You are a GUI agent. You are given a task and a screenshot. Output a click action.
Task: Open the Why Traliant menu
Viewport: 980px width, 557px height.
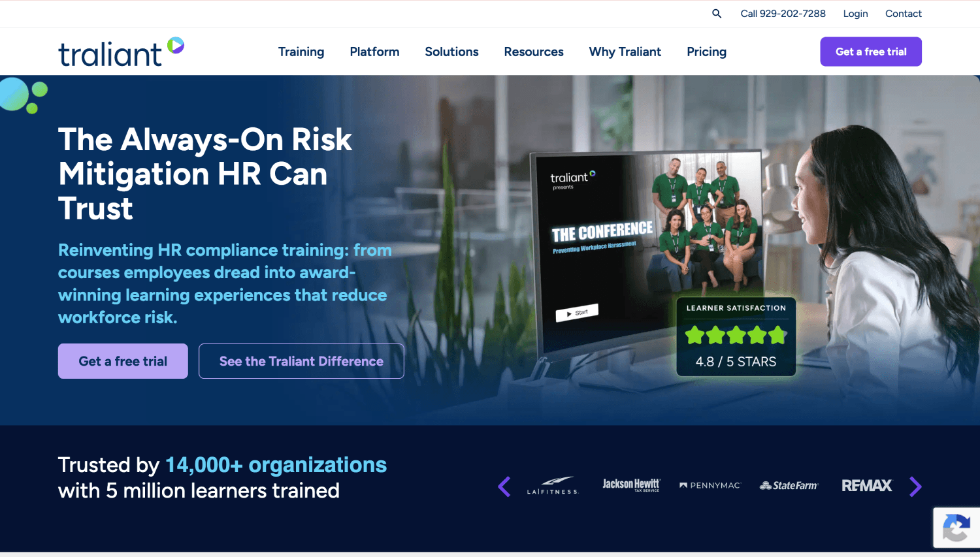point(625,52)
